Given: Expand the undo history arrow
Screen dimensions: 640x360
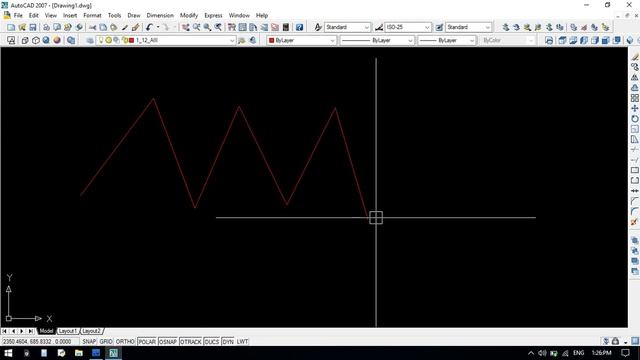Looking at the screenshot, I should point(158,27).
